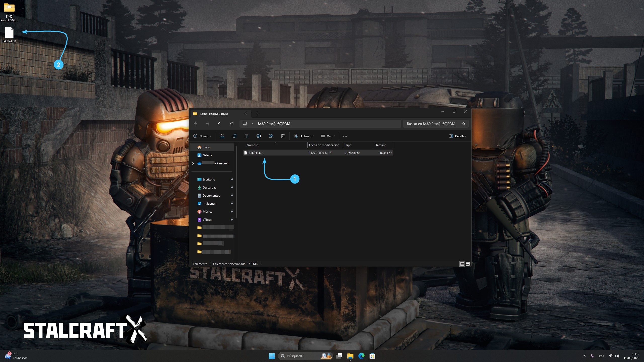Click the Share icon in the toolbar

coord(270,136)
